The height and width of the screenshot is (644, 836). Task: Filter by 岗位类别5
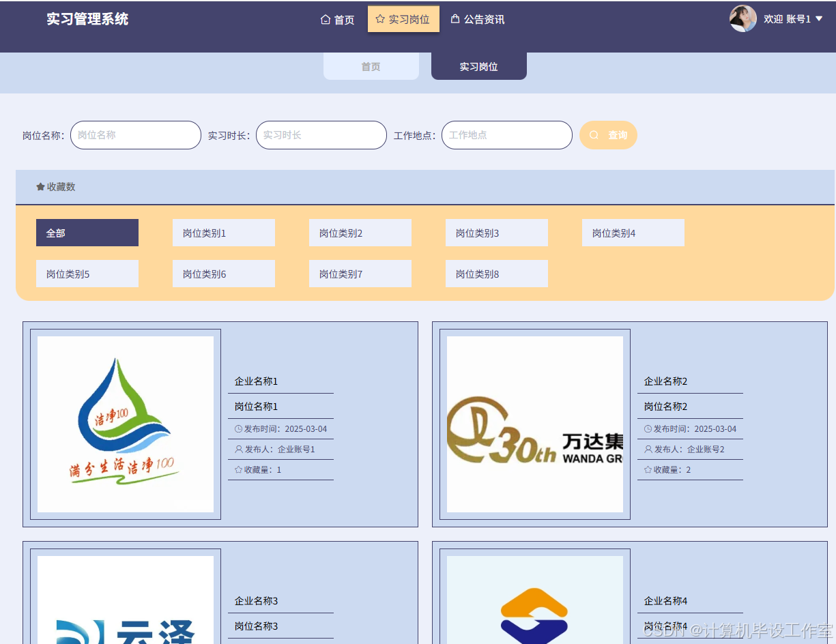[x=87, y=274]
